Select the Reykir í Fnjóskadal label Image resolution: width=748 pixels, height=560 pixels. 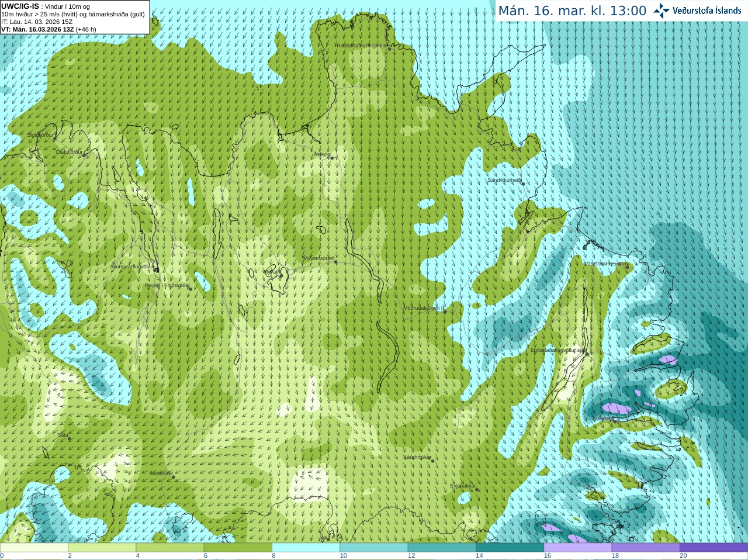point(167,285)
